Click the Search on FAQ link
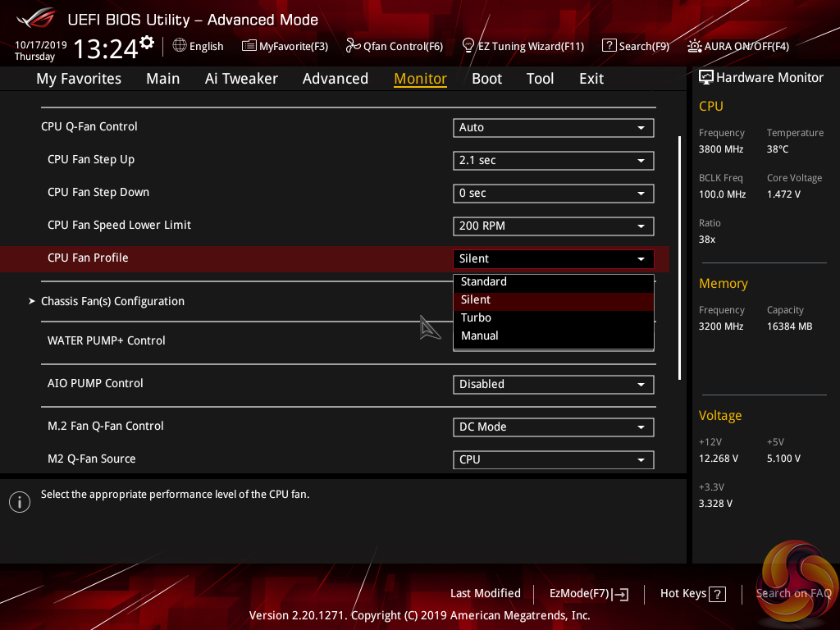840x630 pixels. [793, 594]
